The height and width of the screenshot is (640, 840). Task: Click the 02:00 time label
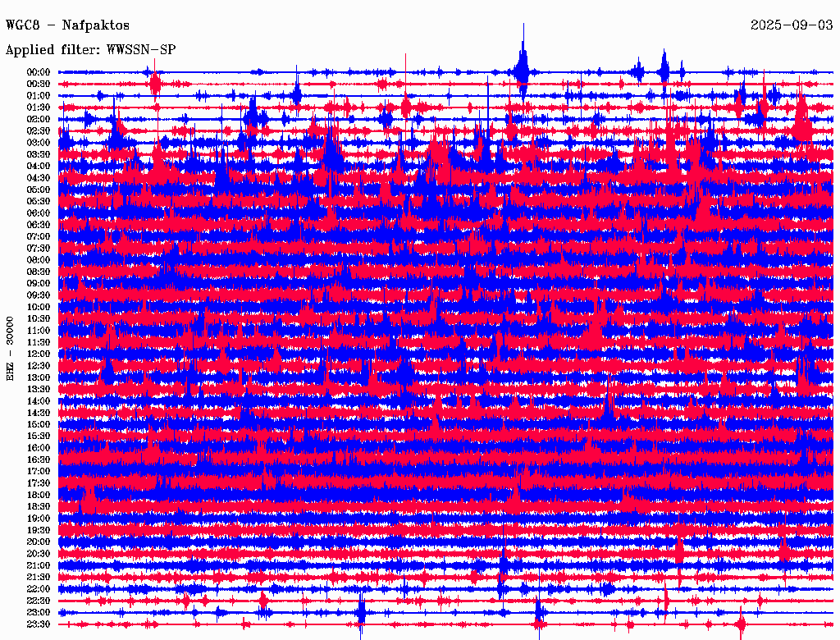[x=39, y=120]
